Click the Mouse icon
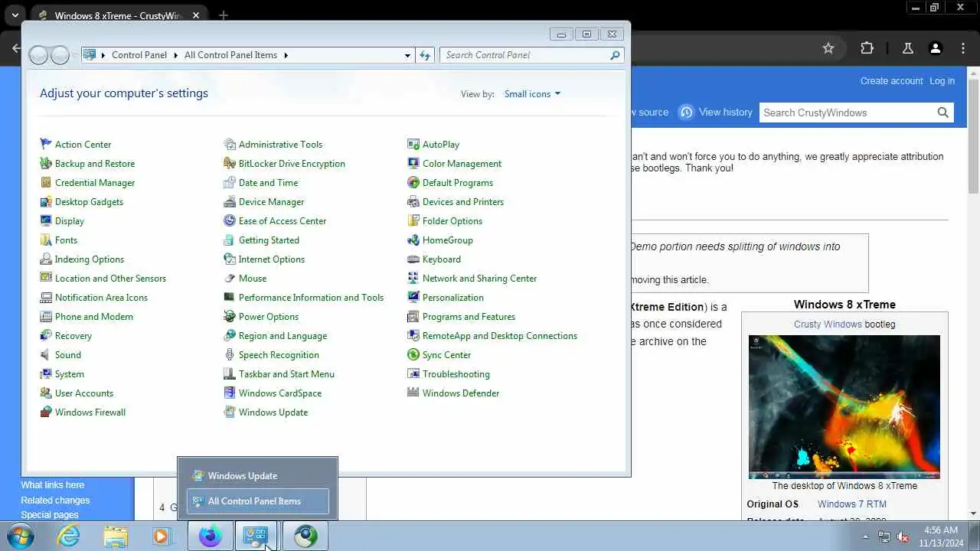The width and height of the screenshot is (980, 551). pyautogui.click(x=230, y=279)
